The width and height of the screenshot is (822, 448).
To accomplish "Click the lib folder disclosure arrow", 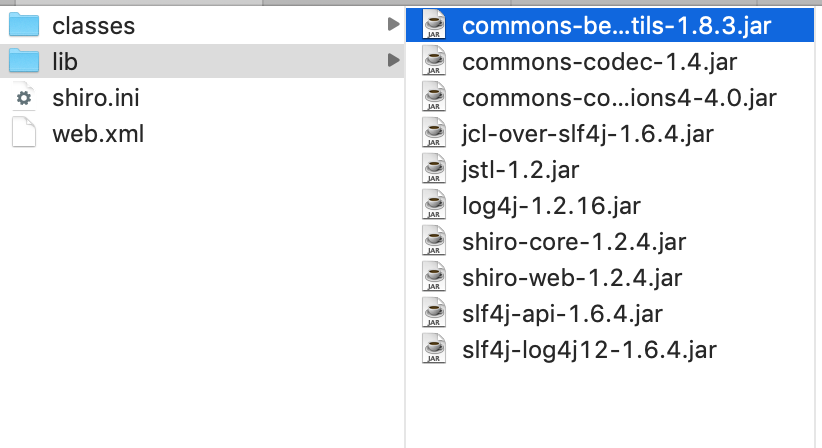I will pyautogui.click(x=393, y=60).
